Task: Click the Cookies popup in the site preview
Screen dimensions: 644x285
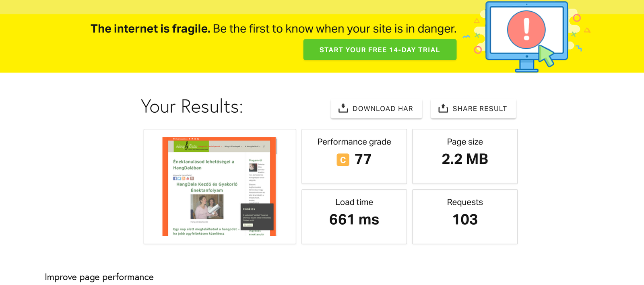Action: 257,217
